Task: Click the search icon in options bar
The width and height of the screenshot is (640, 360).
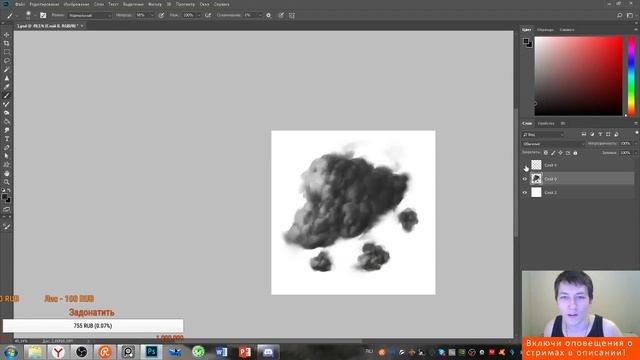Action: [x=620, y=15]
